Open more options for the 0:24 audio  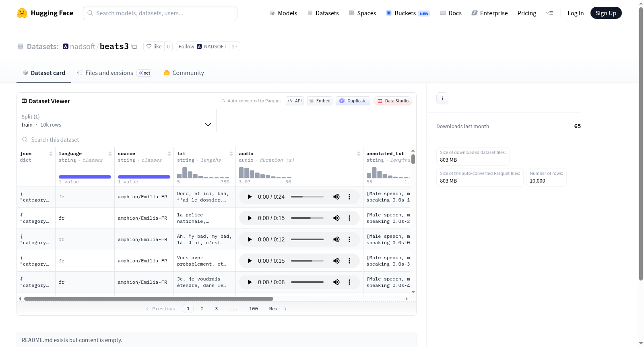(x=349, y=197)
